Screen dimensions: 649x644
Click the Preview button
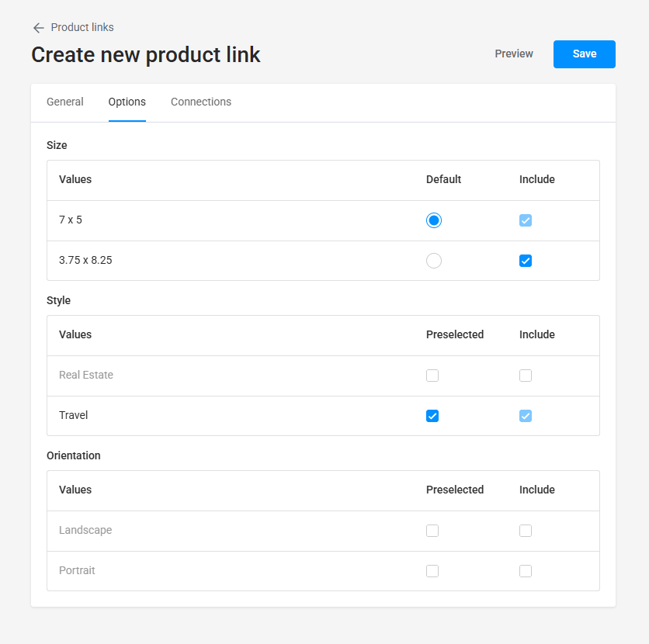pos(513,54)
